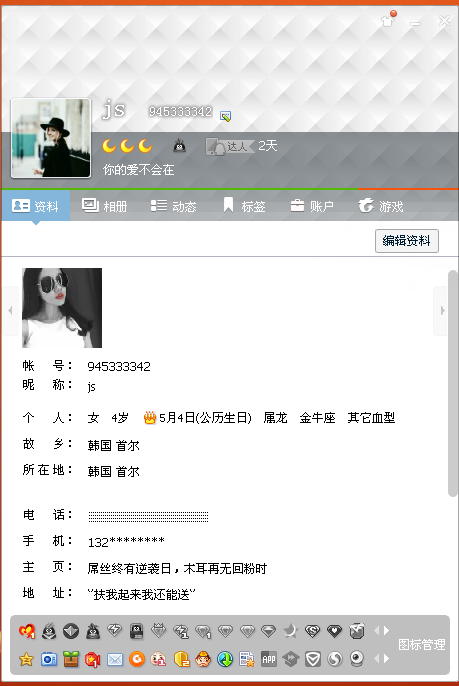The image size is (459, 686).
Task: Click the blue camera photo icon
Action: click(49, 659)
